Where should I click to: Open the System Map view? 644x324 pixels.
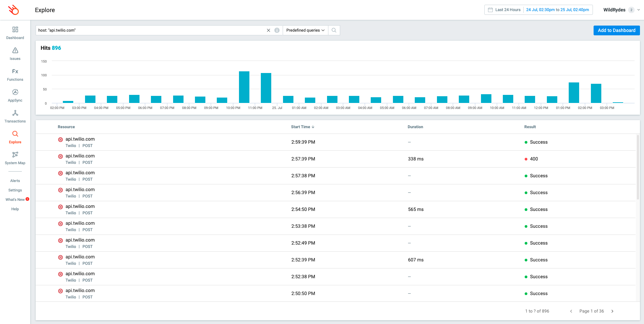(x=15, y=158)
